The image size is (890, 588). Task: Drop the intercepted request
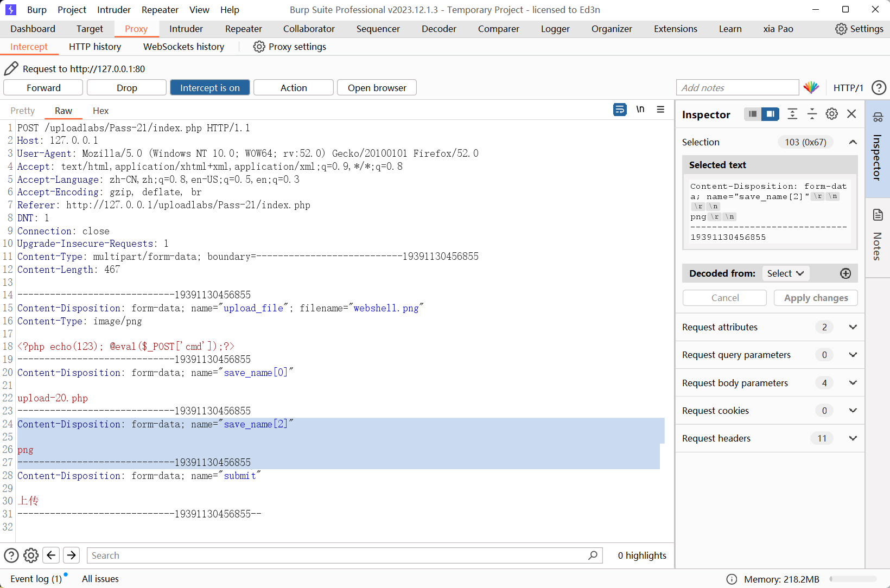click(x=126, y=87)
